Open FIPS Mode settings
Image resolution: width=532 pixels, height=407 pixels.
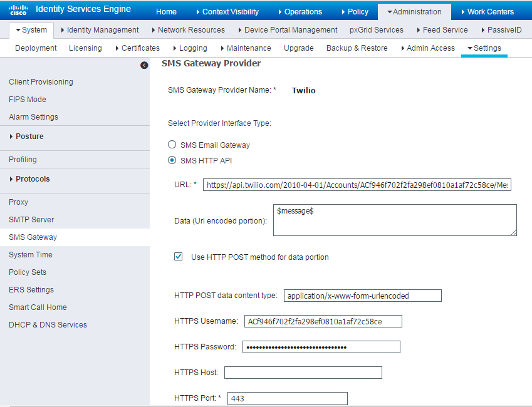(28, 100)
